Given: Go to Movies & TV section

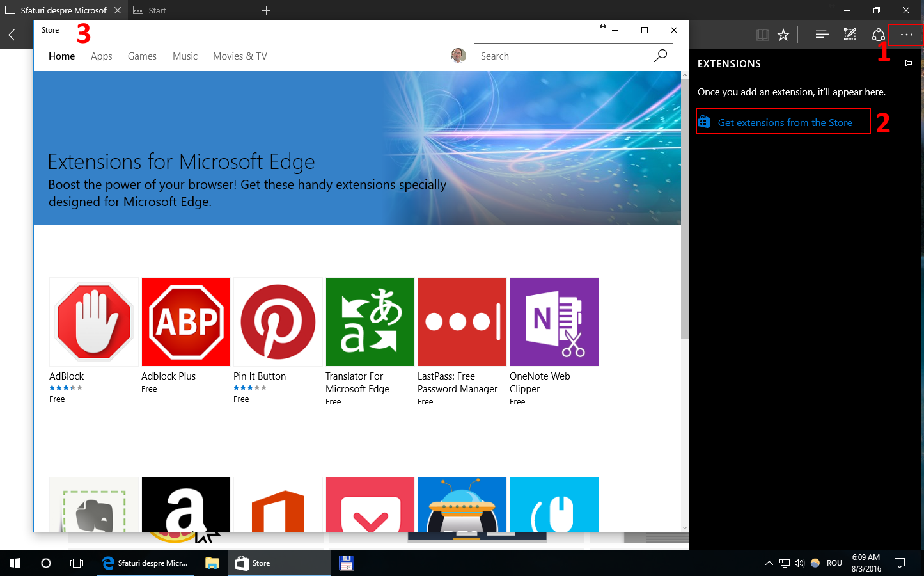Looking at the screenshot, I should click(240, 56).
